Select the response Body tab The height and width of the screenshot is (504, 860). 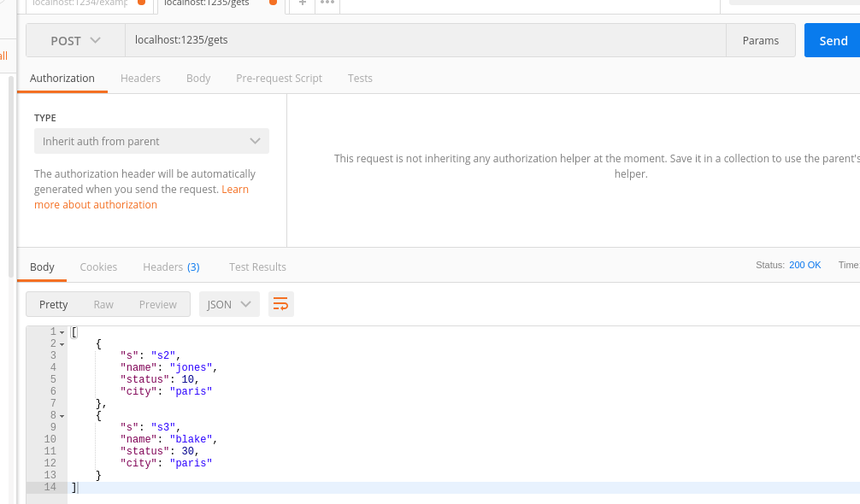point(42,267)
